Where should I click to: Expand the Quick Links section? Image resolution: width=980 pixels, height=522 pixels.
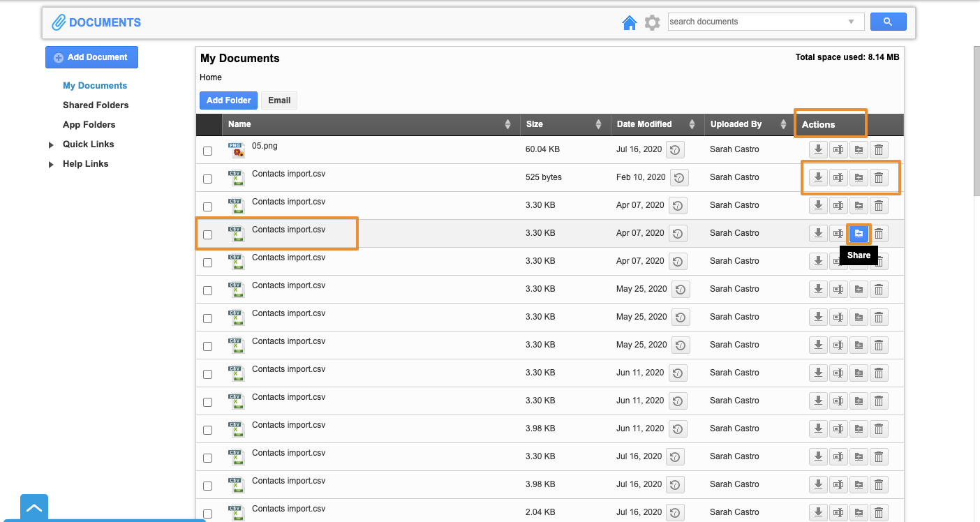coord(51,145)
